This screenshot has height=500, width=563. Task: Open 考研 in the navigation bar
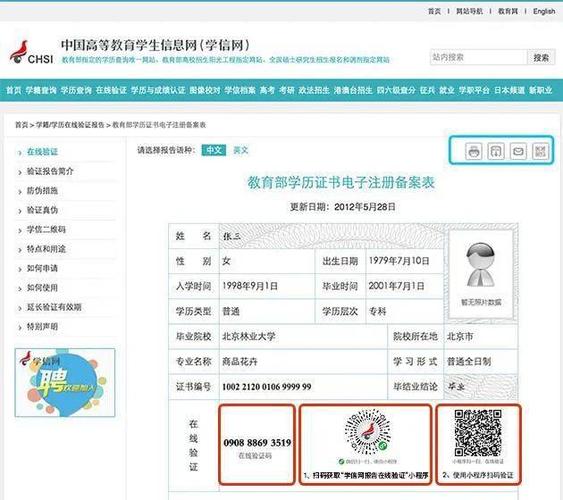pyautogui.click(x=287, y=90)
